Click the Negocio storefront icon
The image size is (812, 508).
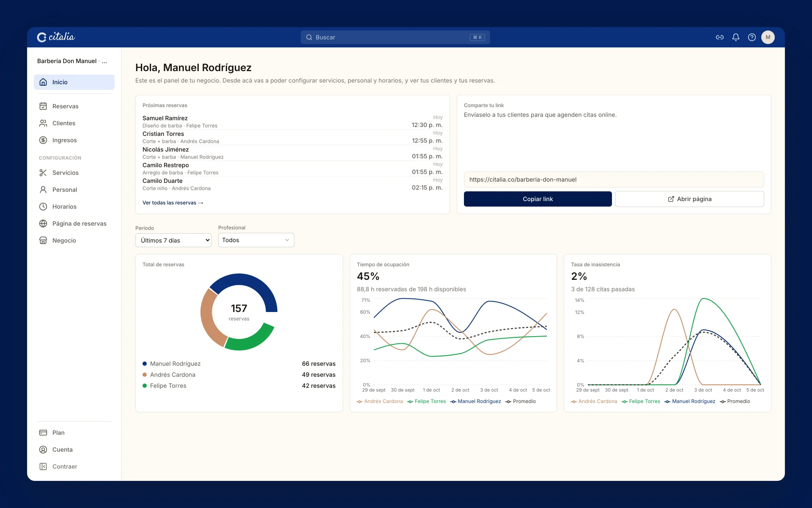(43, 240)
